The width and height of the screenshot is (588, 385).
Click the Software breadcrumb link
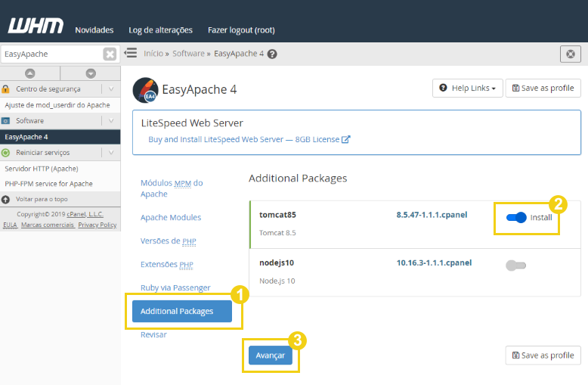pos(188,54)
